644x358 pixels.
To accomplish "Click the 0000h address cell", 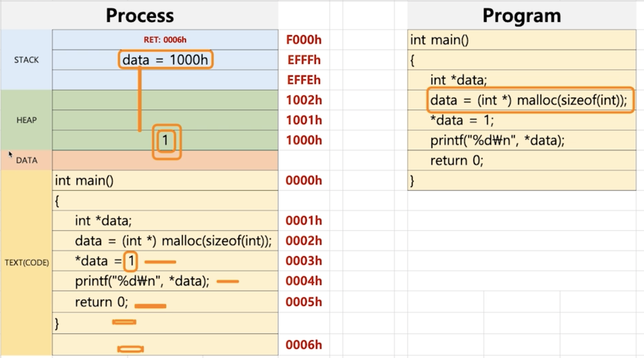I will pos(304,180).
